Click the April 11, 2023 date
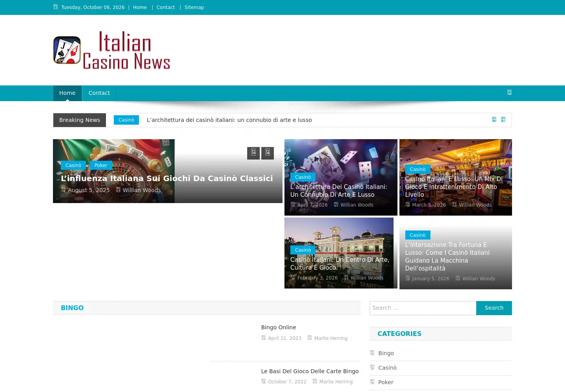Screen dimensions: 565x392 (x=285, y=338)
